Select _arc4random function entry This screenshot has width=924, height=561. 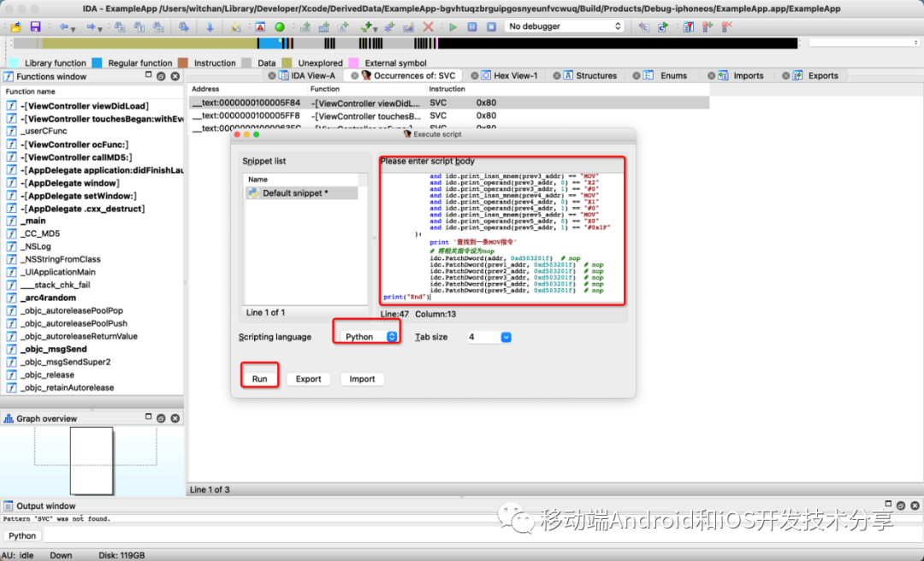point(92,298)
